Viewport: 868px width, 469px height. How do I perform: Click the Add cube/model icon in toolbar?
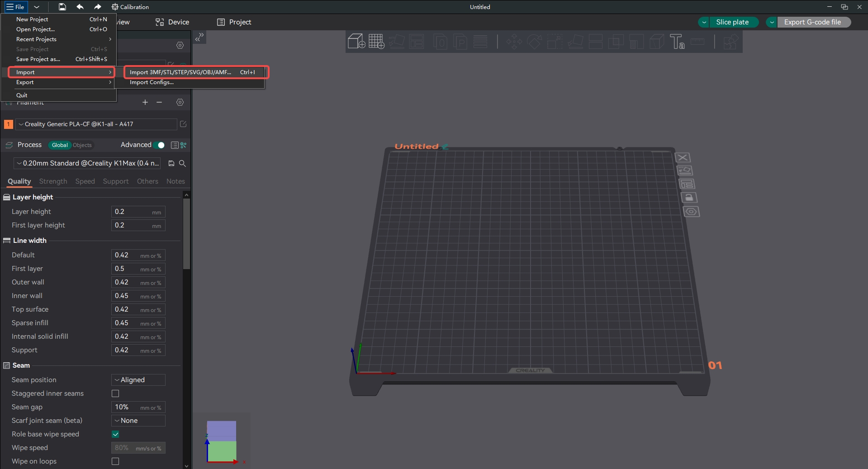pos(356,42)
